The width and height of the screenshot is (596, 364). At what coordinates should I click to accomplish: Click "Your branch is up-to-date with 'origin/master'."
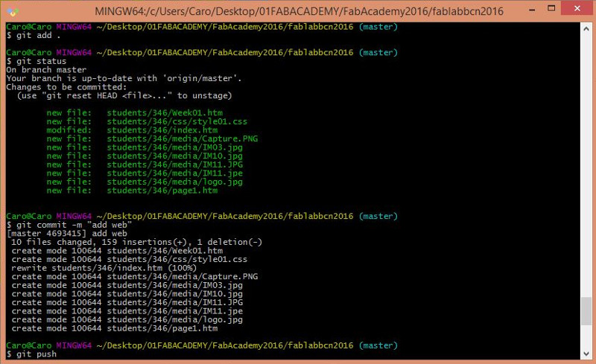pyautogui.click(x=124, y=79)
